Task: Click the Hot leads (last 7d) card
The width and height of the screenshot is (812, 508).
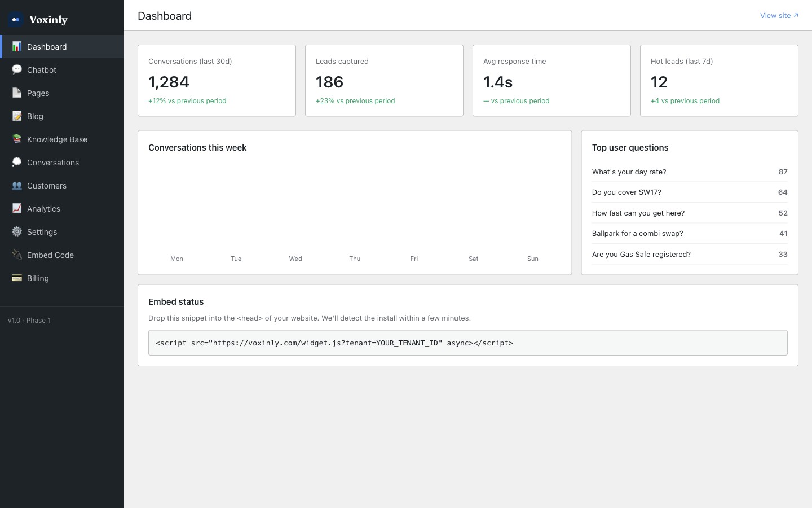Action: (719, 81)
